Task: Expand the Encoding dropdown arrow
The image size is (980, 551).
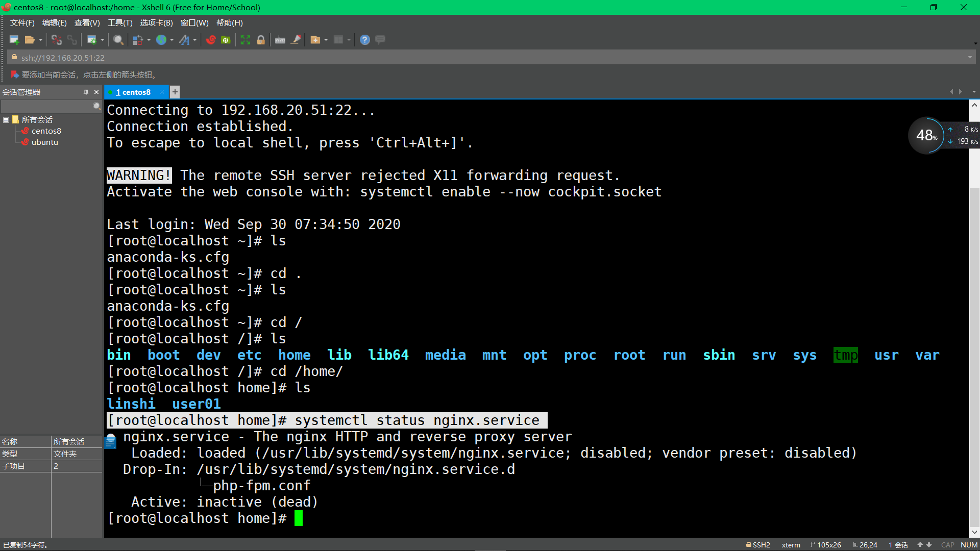Action: (172, 40)
